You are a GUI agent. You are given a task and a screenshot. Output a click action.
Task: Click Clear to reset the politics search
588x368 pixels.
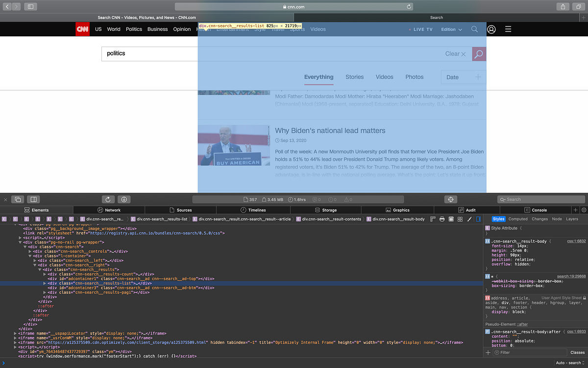point(456,54)
